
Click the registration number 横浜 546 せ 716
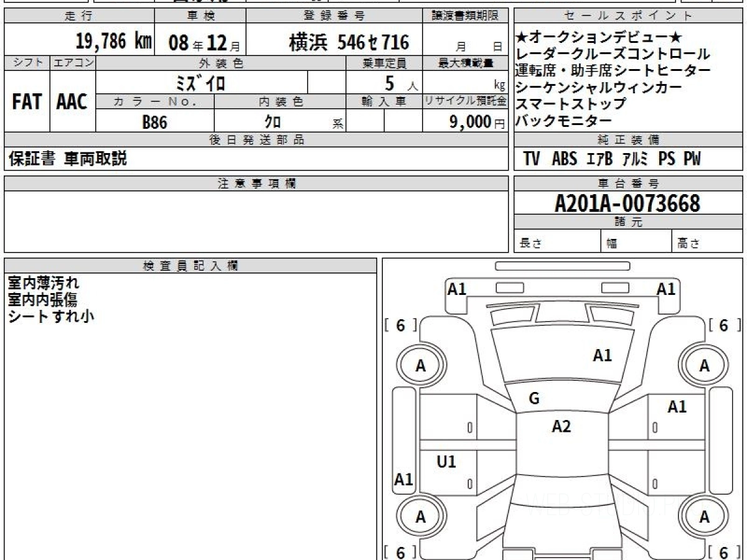pyautogui.click(x=349, y=42)
